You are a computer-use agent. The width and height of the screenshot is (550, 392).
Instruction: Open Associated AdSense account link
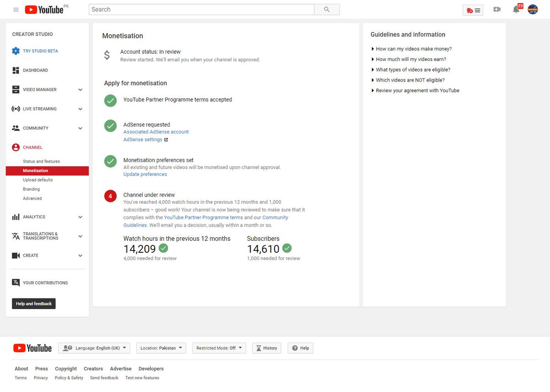pyautogui.click(x=156, y=132)
